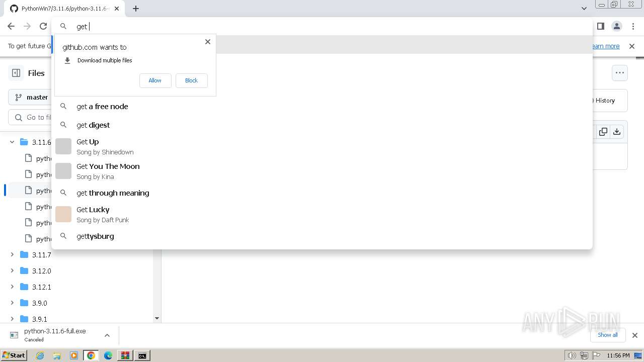Screen dimensions: 644x362
Task: Close the downloads shelf
Action: (x=635, y=335)
